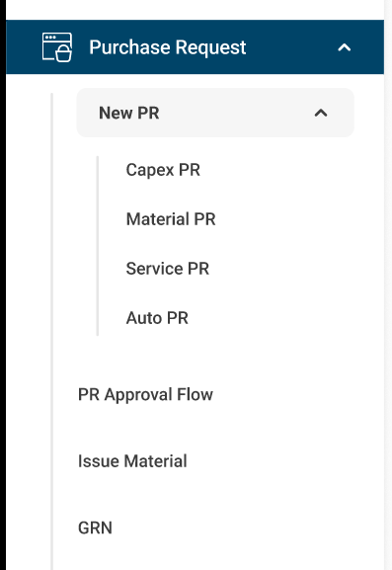Click the word Material in Material PR

click(x=158, y=219)
